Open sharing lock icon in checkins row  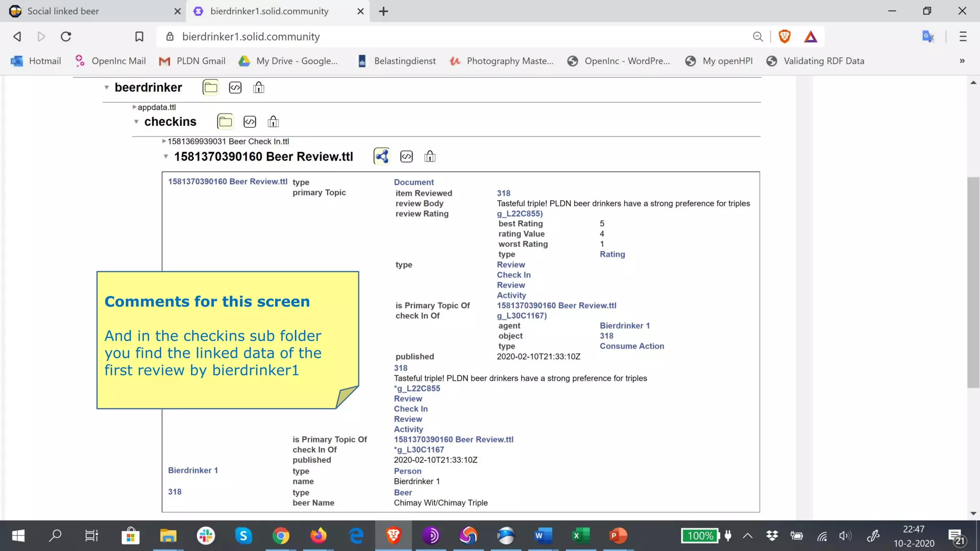click(273, 122)
